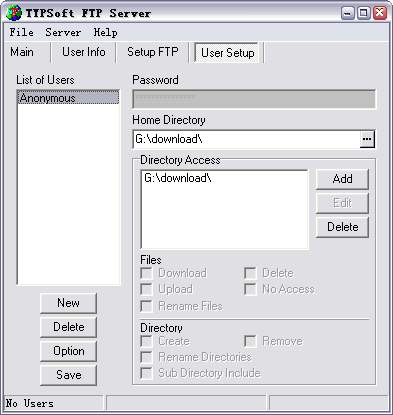Switch to the Setup FTP tab
393x415 pixels.
tap(153, 52)
